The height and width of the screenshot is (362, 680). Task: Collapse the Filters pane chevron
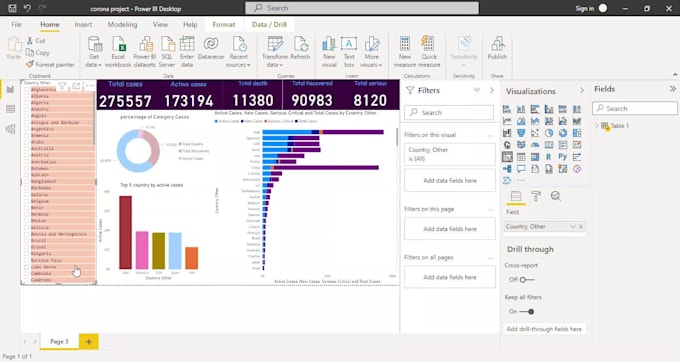pyautogui.click(x=492, y=90)
